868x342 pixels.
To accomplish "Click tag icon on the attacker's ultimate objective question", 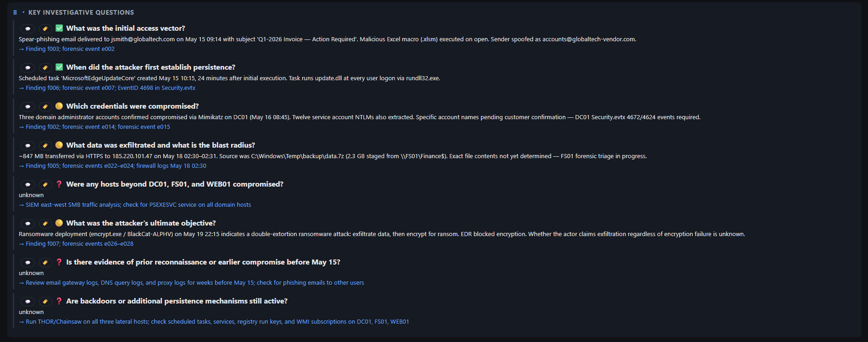I will [45, 223].
